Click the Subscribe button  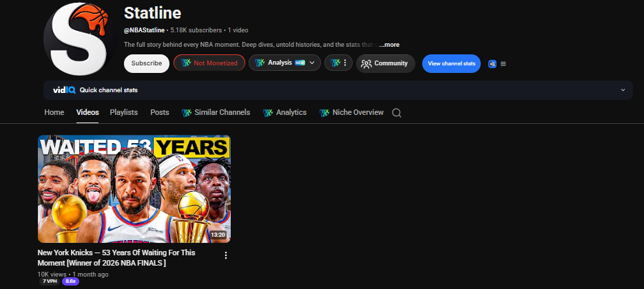click(x=147, y=63)
